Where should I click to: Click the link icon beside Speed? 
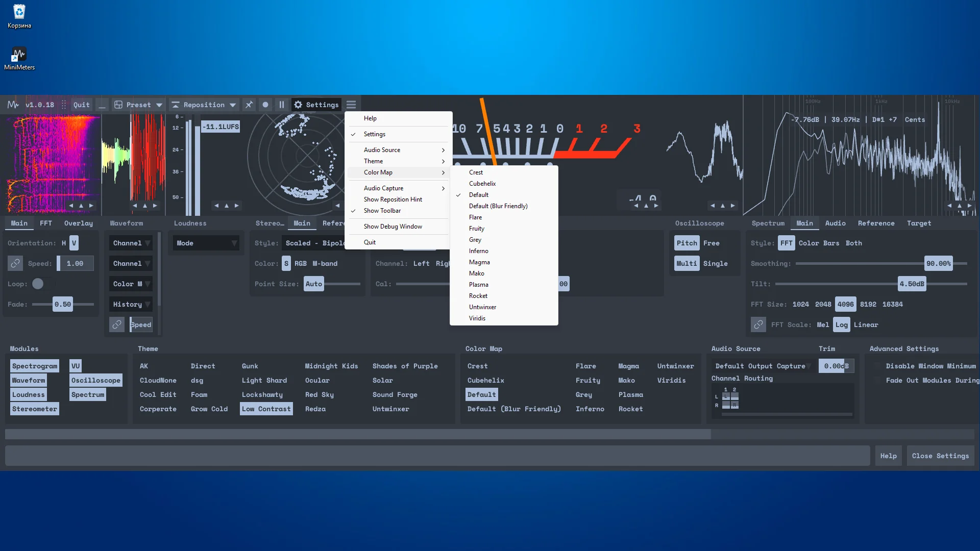pos(15,263)
